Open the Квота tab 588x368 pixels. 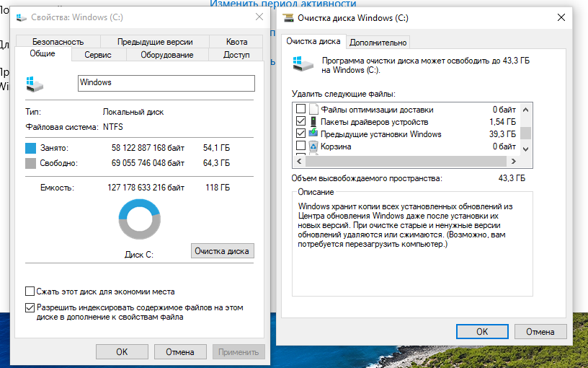point(236,42)
